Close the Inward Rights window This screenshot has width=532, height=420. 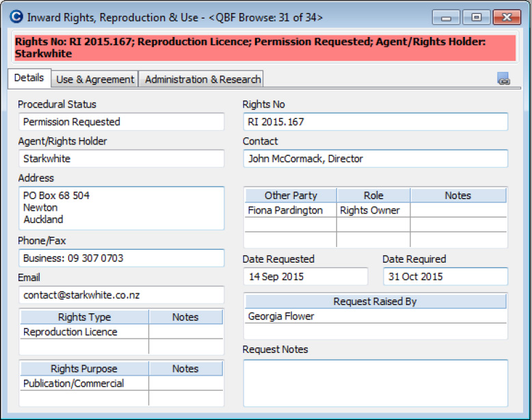coord(507,17)
